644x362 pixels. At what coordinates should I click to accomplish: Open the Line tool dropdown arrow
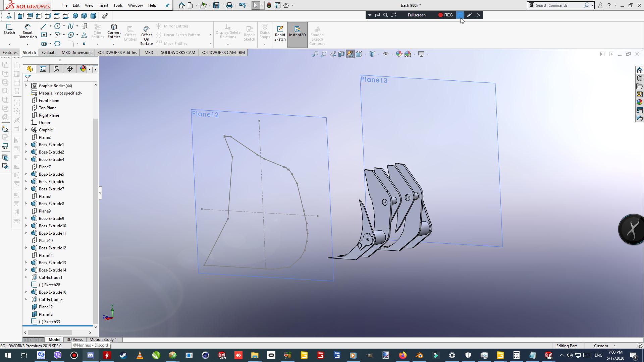click(50, 26)
